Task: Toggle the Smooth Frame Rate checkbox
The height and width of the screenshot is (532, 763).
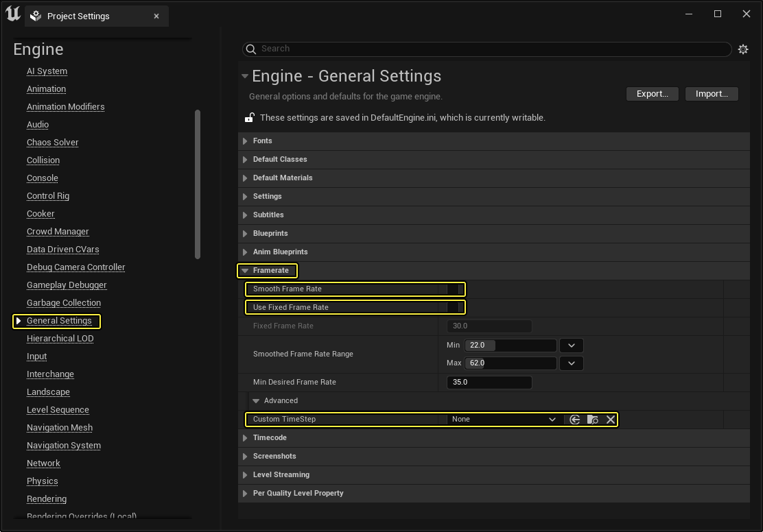Action: (452, 289)
